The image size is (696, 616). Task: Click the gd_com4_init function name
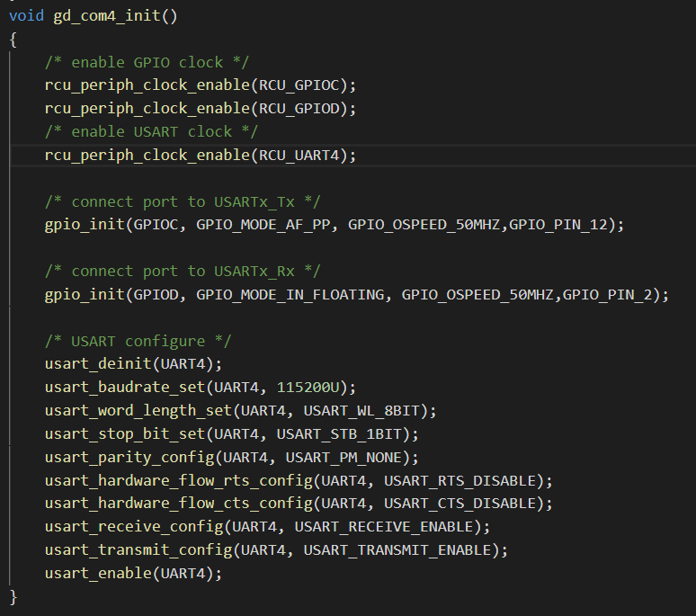(107, 16)
